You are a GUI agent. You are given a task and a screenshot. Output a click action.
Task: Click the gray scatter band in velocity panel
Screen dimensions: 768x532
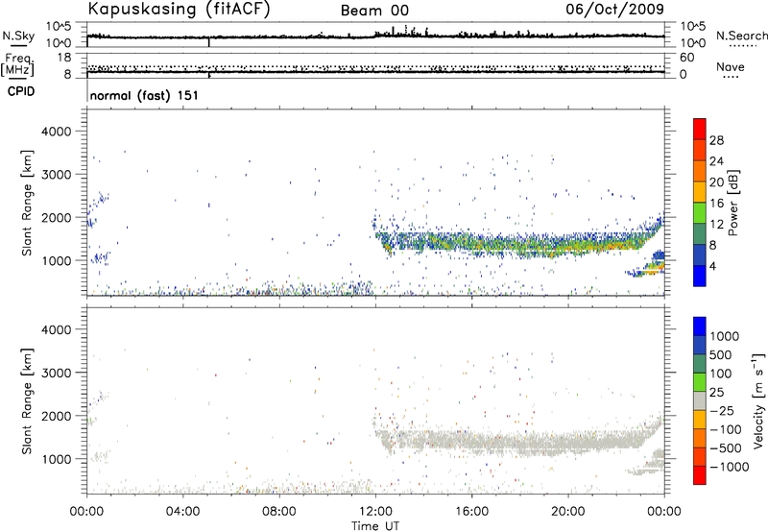[x=519, y=440]
